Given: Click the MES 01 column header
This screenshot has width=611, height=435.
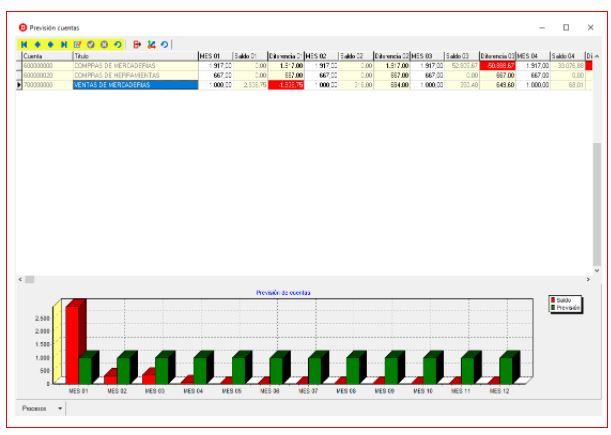Looking at the screenshot, I should [215, 56].
